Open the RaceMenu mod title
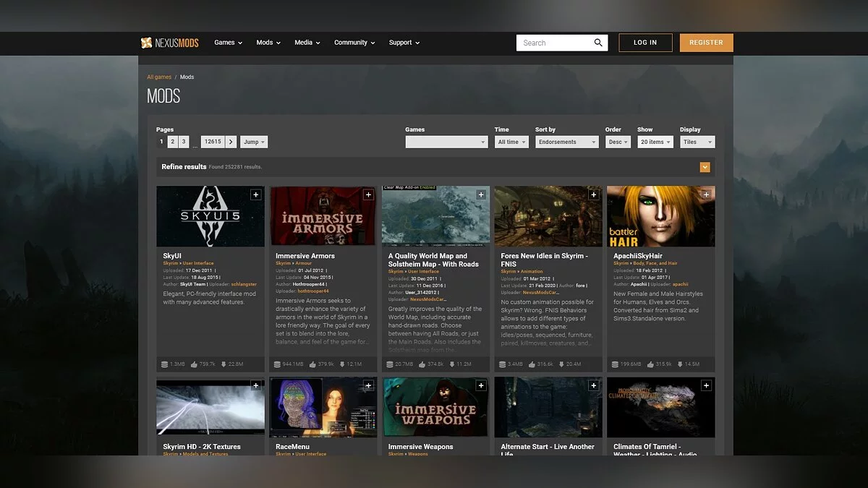The width and height of the screenshot is (868, 488). pyautogui.click(x=292, y=447)
